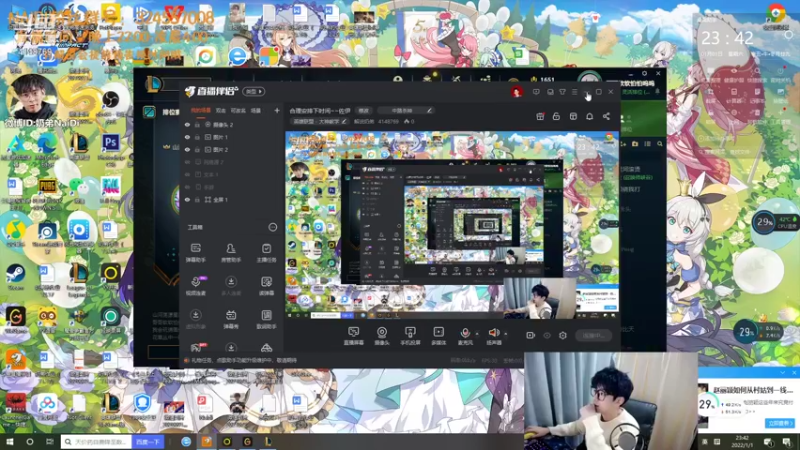This screenshot has width=800, height=450.
Task: Open the hamburger menu in title bar
Action: click(x=574, y=92)
